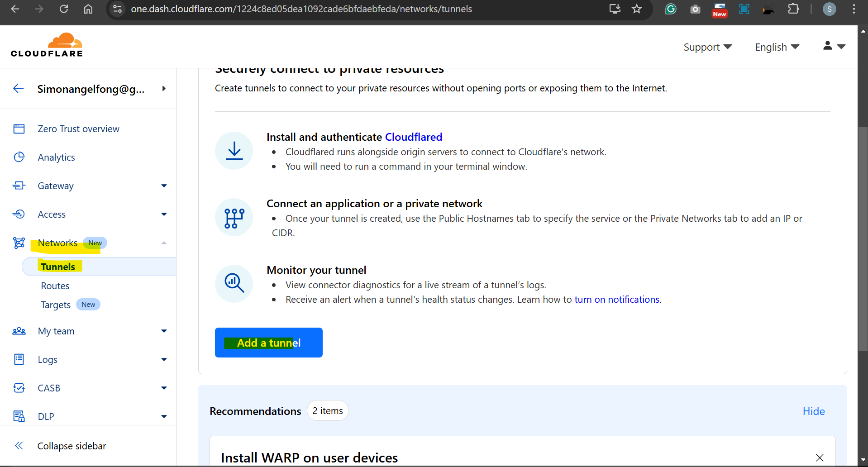This screenshot has width=868, height=467.
Task: Dismiss the Install WARP recommendation card
Action: click(x=820, y=457)
